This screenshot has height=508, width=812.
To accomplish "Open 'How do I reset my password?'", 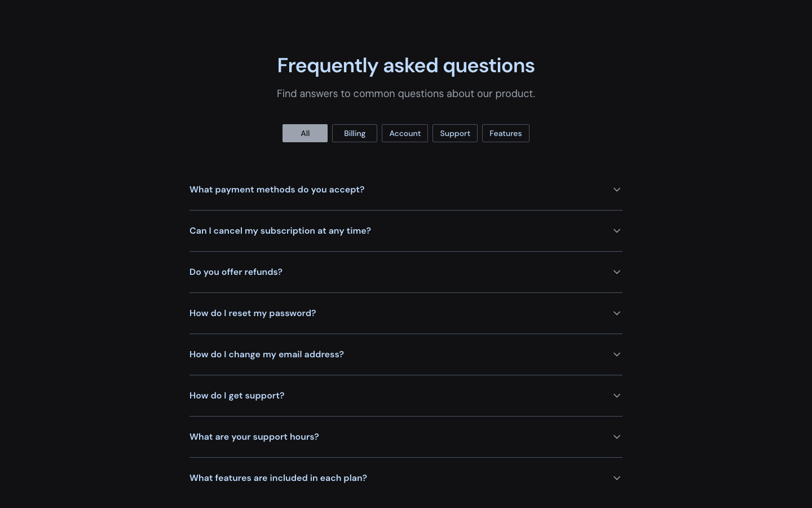I will (253, 313).
